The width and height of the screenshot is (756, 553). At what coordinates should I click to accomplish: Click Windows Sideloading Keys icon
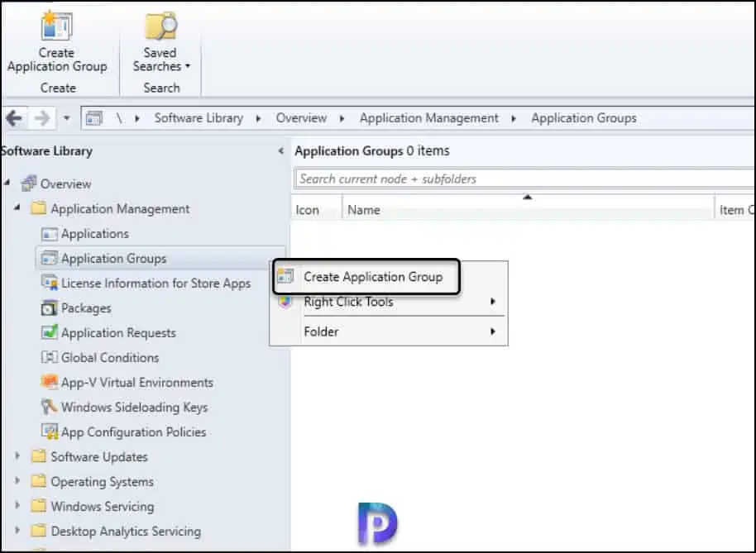pyautogui.click(x=50, y=407)
